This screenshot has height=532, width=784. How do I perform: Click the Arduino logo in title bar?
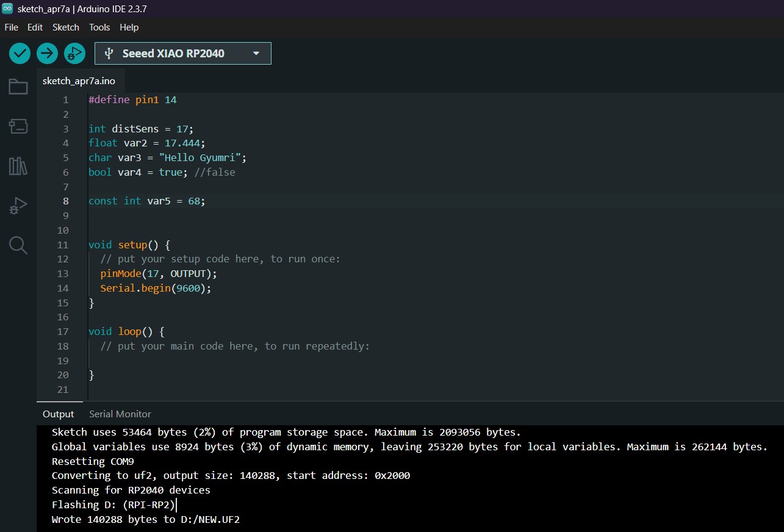pos(7,9)
